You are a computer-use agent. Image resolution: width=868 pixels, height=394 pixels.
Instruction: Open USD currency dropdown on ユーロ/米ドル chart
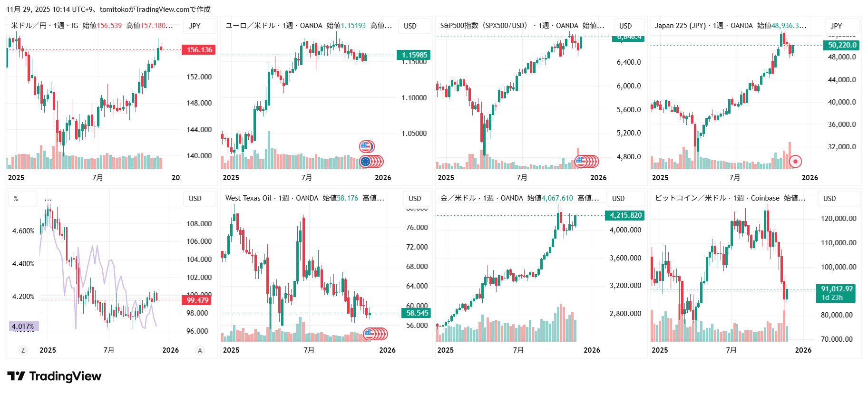coord(410,26)
